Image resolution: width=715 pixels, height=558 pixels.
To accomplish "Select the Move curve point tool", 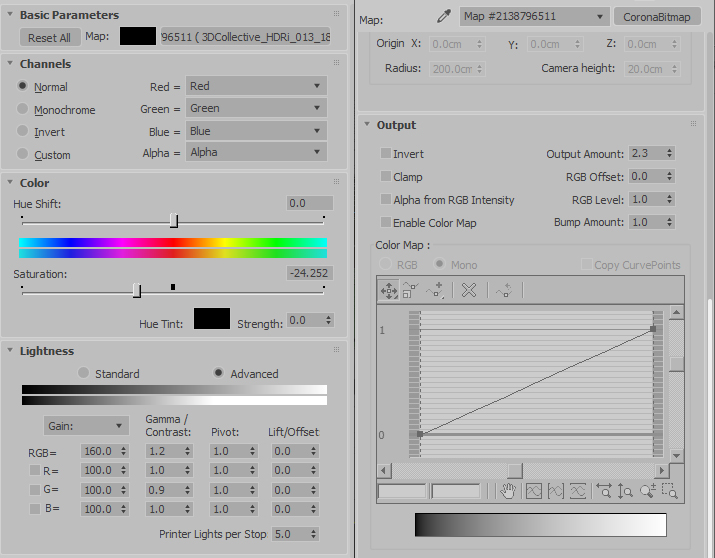I will (389, 290).
